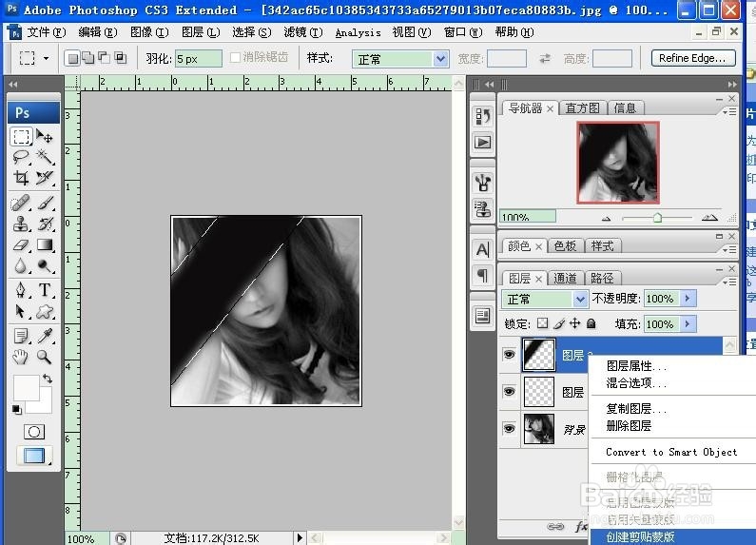Swap foreground and background colors
The height and width of the screenshot is (545, 756).
pos(48,380)
